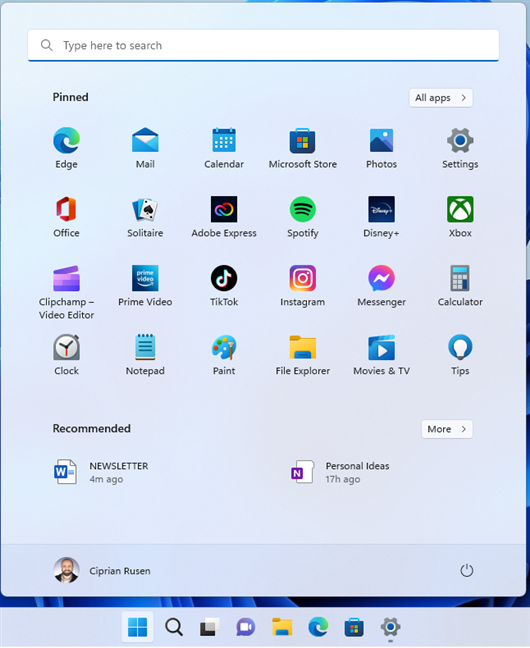
Task: Open the Tips app
Action: pos(460,355)
